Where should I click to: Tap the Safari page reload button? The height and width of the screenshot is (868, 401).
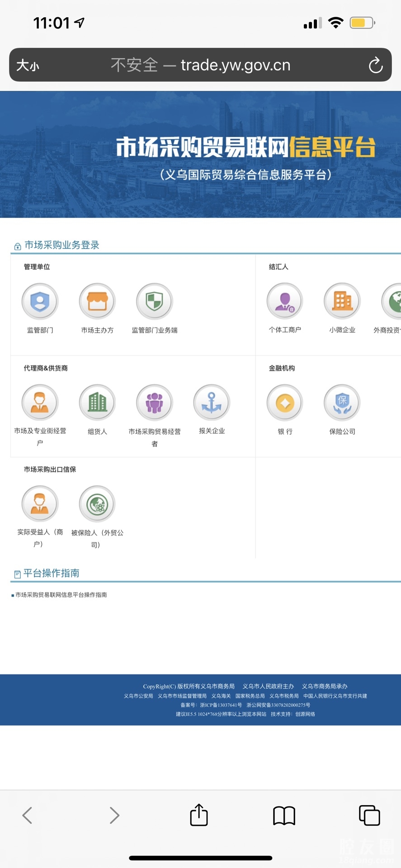(x=375, y=66)
